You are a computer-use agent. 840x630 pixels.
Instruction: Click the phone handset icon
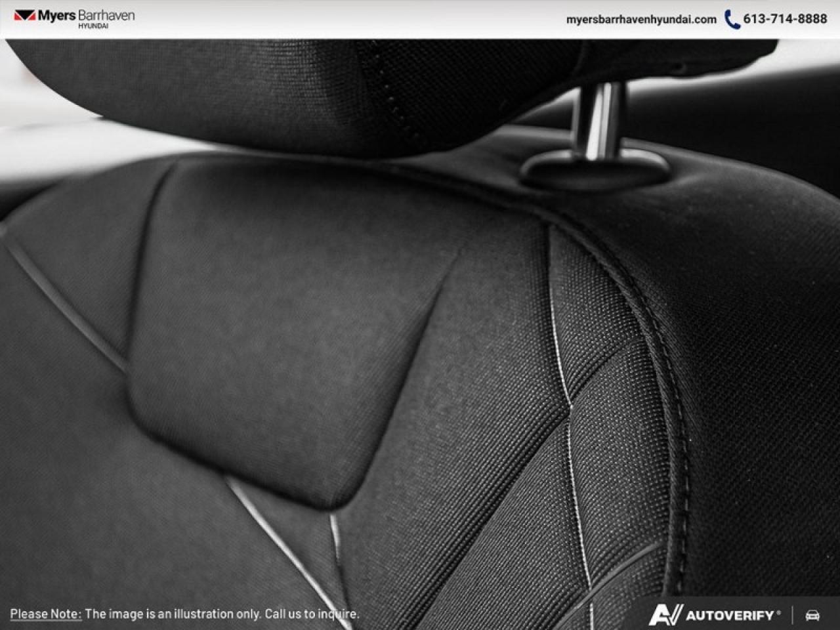tap(732, 19)
